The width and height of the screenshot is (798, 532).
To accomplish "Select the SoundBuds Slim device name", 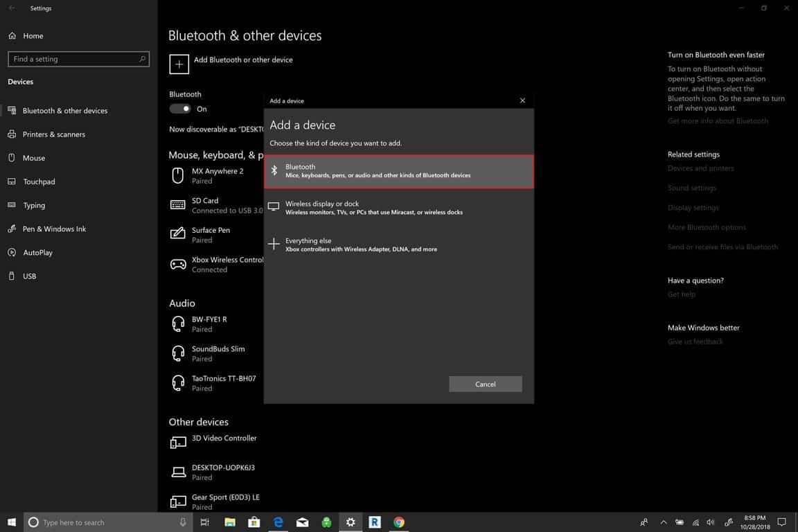I will pyautogui.click(x=218, y=348).
